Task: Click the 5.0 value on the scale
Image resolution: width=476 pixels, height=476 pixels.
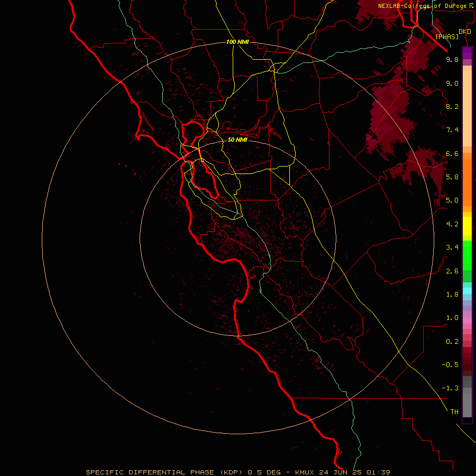Action: [452, 200]
